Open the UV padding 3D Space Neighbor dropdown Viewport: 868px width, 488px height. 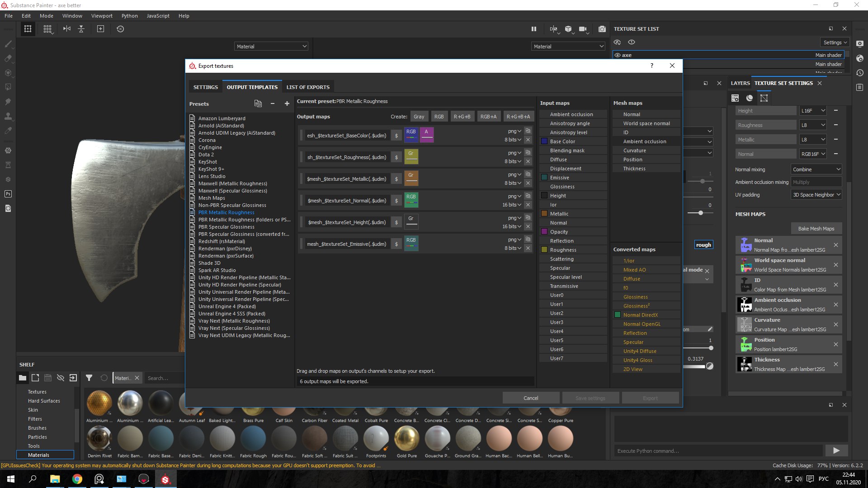pos(816,195)
